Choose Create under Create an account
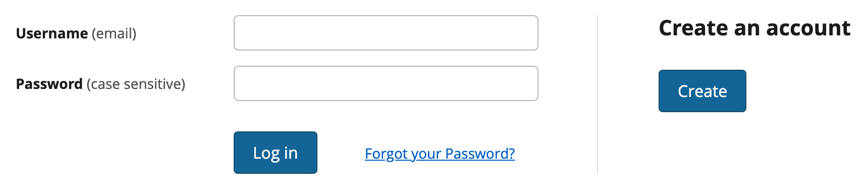The image size is (868, 189). pyautogui.click(x=702, y=91)
